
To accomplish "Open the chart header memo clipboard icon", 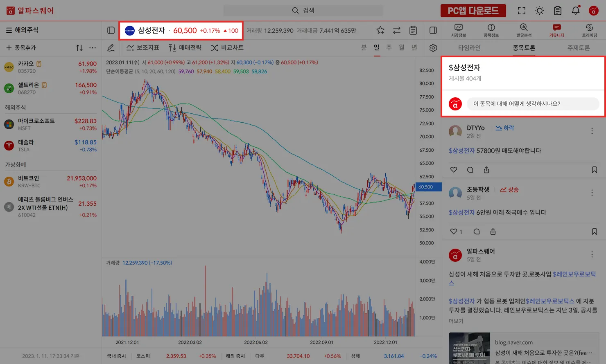I will click(413, 30).
